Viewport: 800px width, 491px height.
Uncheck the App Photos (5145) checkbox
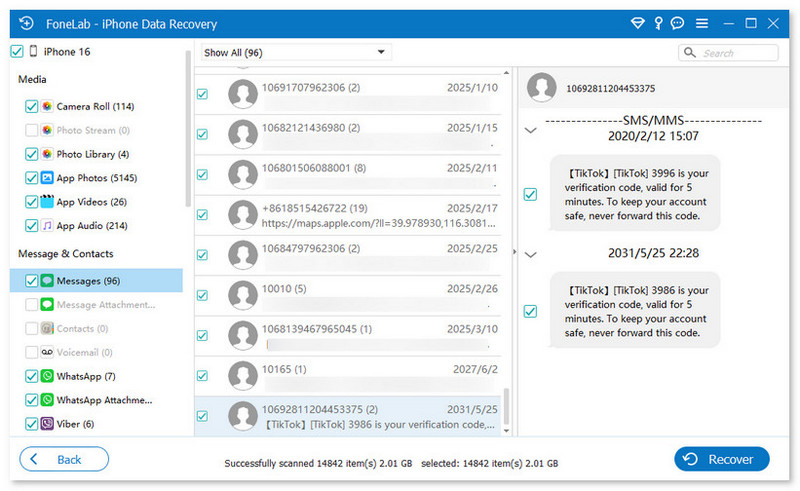pyautogui.click(x=31, y=178)
